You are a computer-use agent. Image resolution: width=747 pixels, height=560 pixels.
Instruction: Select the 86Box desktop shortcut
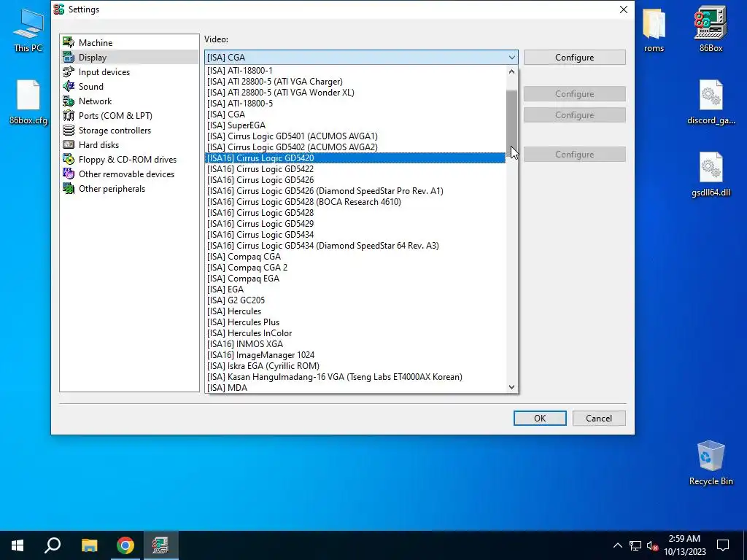tap(711, 30)
